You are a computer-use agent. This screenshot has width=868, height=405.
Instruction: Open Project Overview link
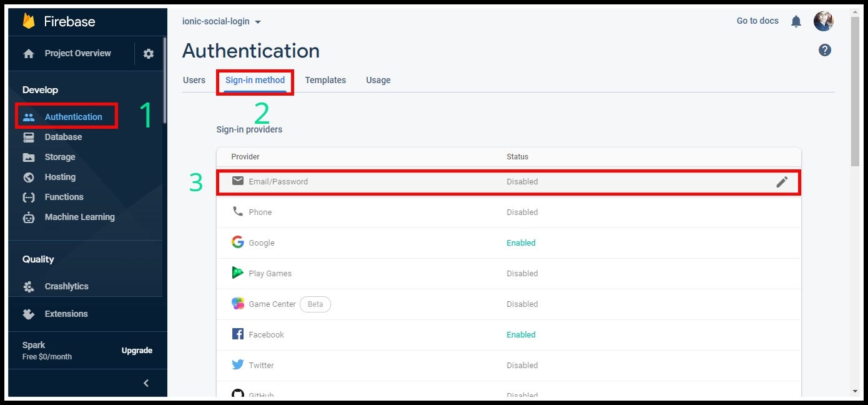pyautogui.click(x=77, y=53)
